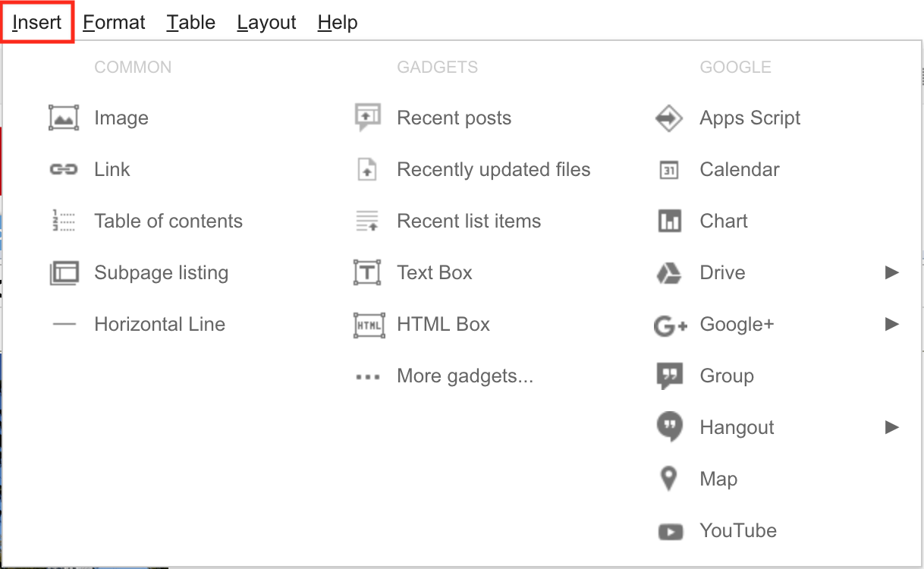Click the YouTube play icon

[670, 531]
